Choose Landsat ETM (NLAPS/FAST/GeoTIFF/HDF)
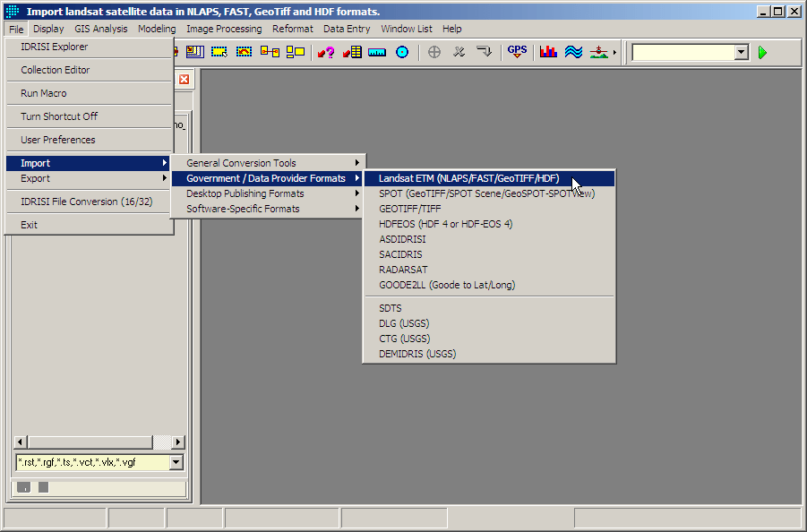This screenshot has width=807, height=532. click(489, 178)
